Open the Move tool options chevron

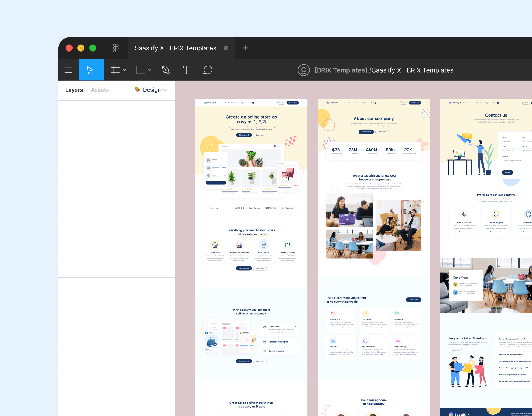(x=98, y=70)
